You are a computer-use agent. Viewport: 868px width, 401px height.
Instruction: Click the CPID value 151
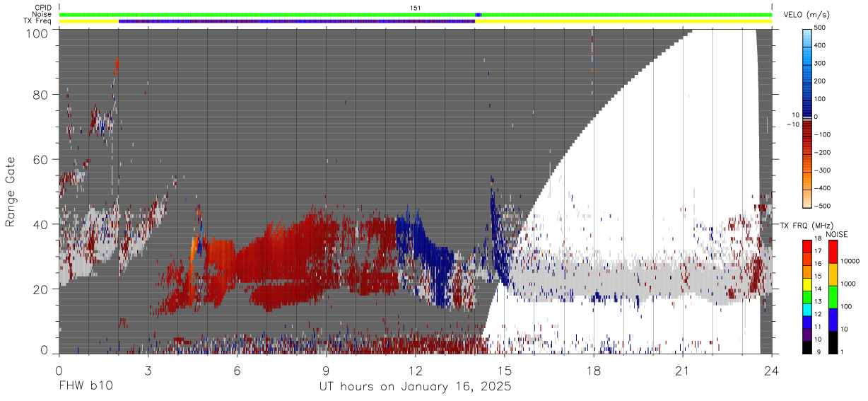pyautogui.click(x=416, y=8)
